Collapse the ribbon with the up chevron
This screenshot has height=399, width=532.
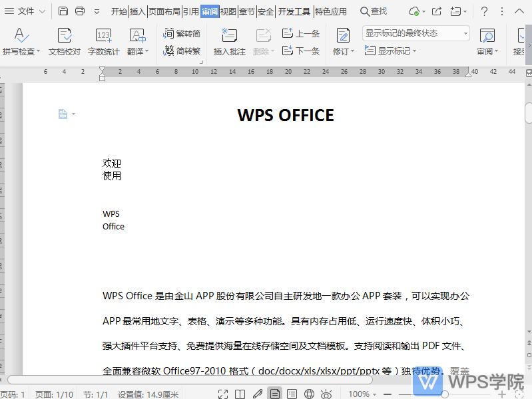click(519, 11)
